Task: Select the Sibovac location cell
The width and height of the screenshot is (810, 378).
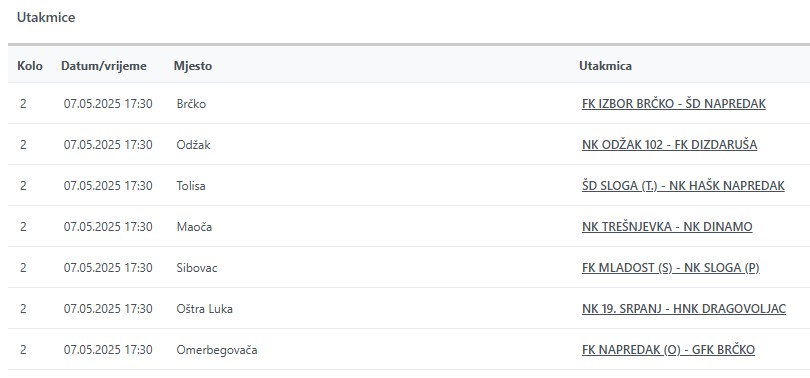Action: [x=197, y=268]
